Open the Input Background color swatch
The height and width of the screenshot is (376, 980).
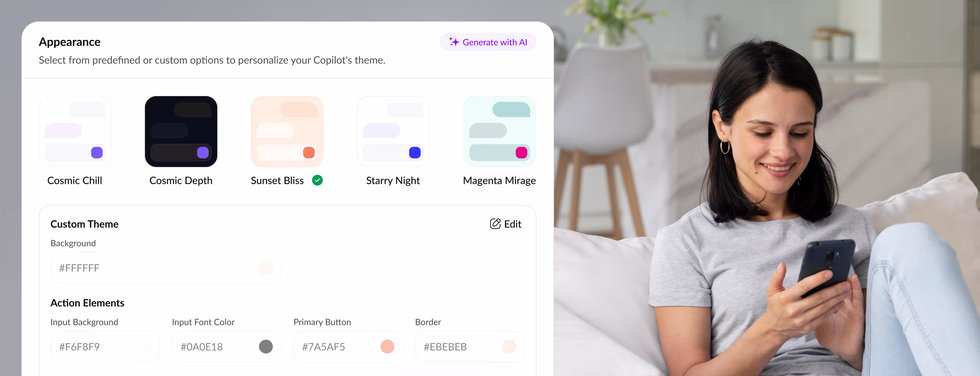coord(144,347)
